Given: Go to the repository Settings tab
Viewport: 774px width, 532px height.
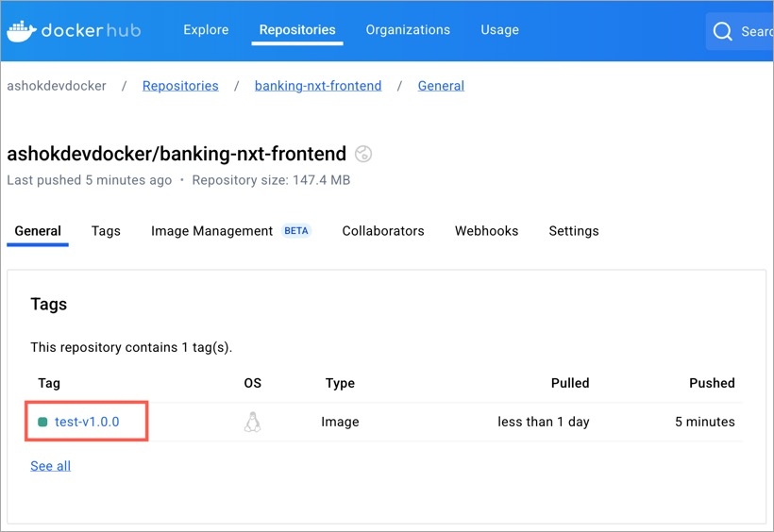Looking at the screenshot, I should point(574,231).
